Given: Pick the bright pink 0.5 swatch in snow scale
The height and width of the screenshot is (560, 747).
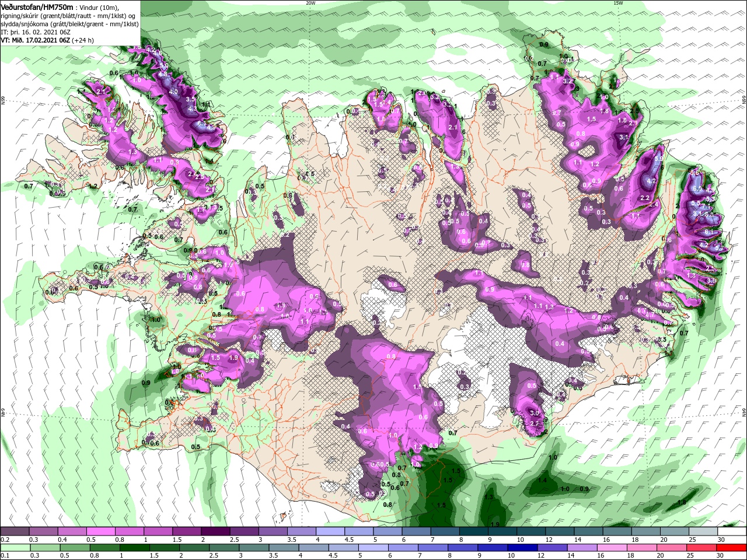Looking at the screenshot, I should [x=100, y=531].
